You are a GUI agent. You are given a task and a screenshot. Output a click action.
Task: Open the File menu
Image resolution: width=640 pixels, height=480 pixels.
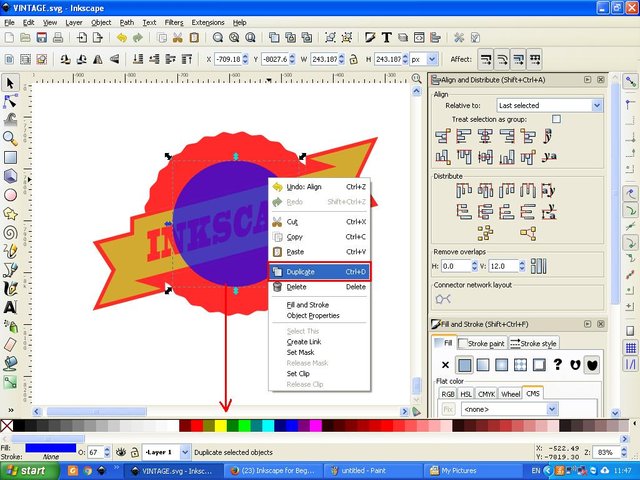click(9, 22)
